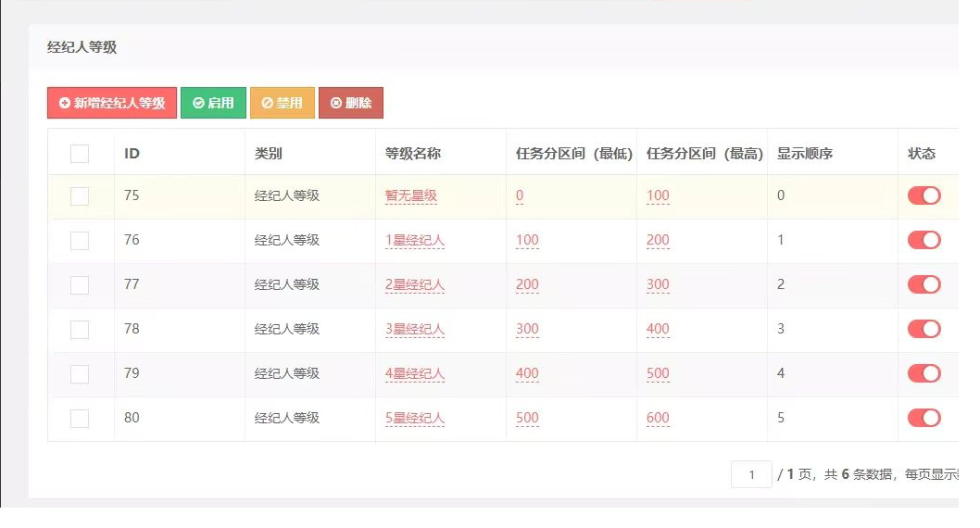Click the 新增经纪人等级 button
This screenshot has width=980, height=528.
click(x=112, y=103)
